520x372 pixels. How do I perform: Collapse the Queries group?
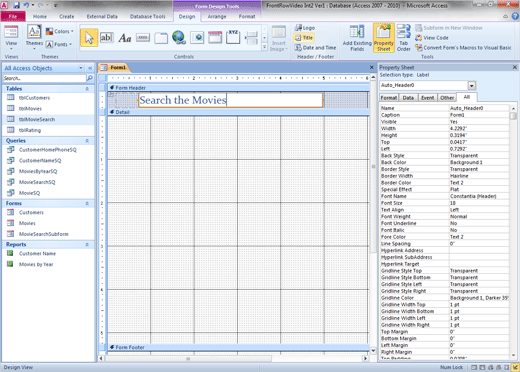pyautogui.click(x=87, y=141)
